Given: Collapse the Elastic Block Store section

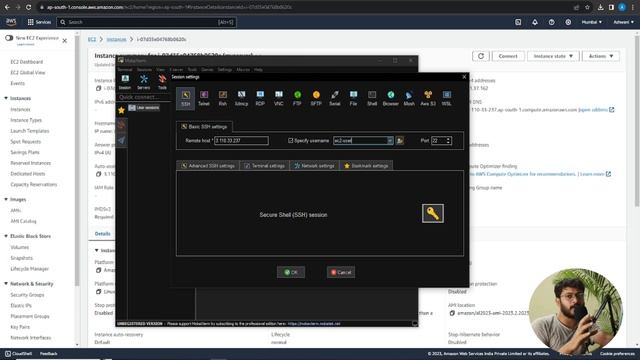Looking at the screenshot, I should [6, 236].
